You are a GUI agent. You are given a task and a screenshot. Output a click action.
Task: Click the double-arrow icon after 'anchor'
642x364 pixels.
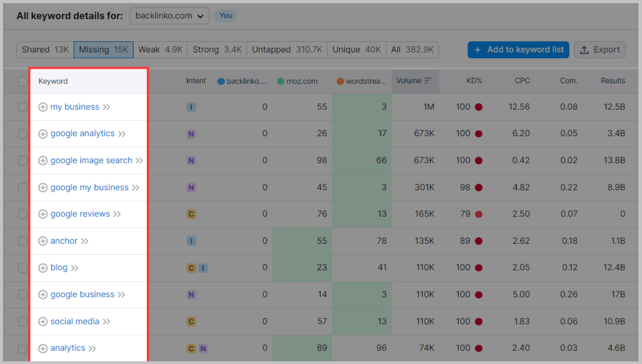click(85, 241)
